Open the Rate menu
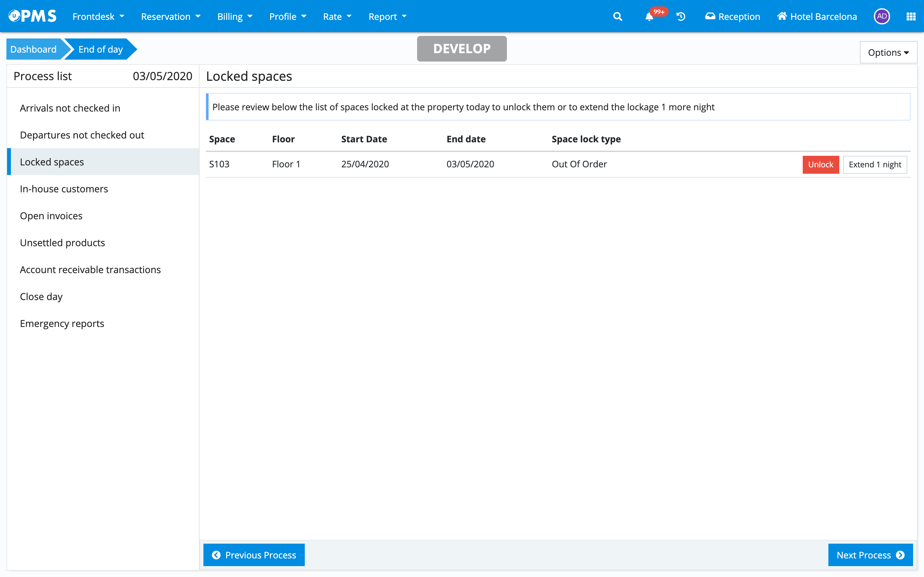Image resolution: width=924 pixels, height=577 pixels. pyautogui.click(x=337, y=17)
